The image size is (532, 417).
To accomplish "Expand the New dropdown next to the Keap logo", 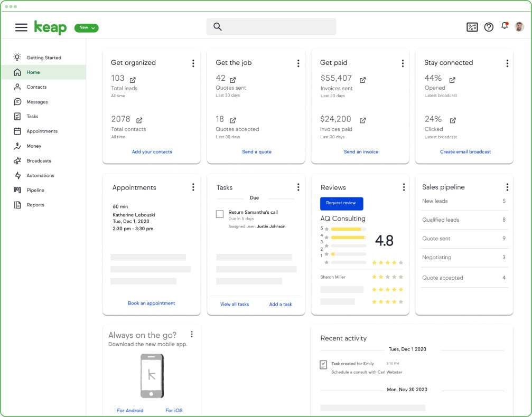I will 86,28.
